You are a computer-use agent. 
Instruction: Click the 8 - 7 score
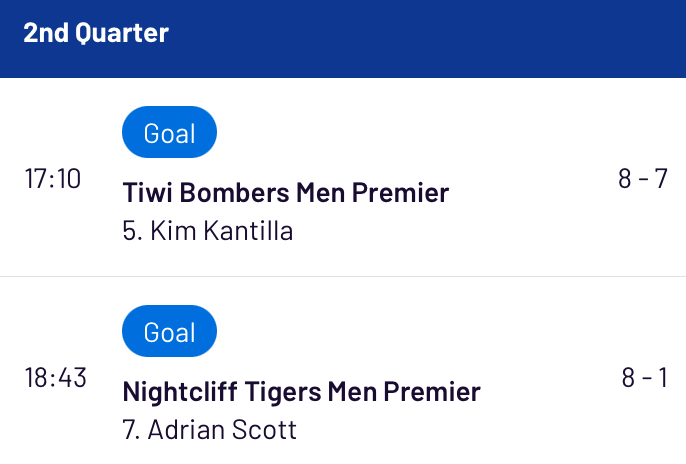point(643,178)
